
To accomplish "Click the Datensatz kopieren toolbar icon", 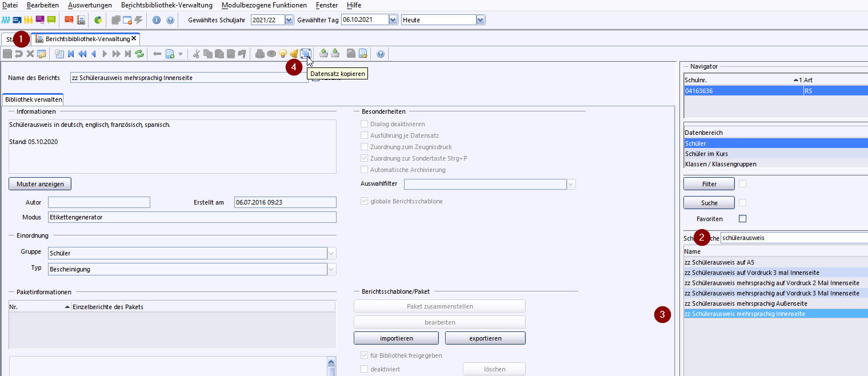I will [x=306, y=54].
